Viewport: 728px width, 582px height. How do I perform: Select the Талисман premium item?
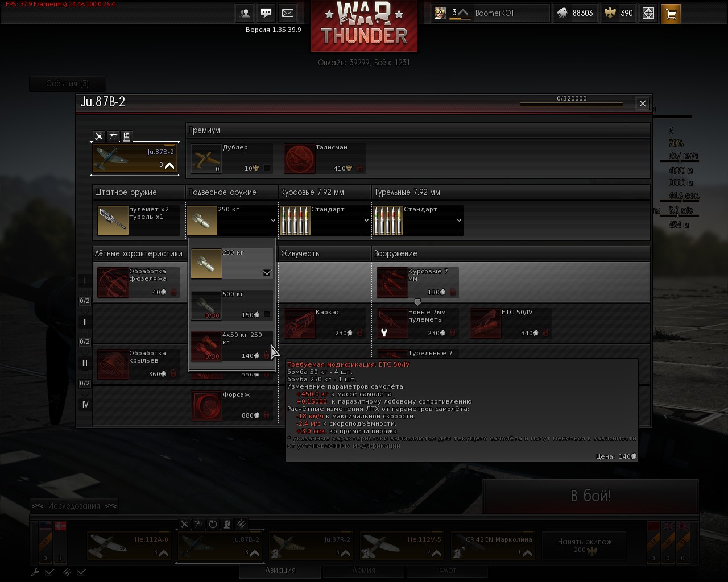[x=325, y=158]
